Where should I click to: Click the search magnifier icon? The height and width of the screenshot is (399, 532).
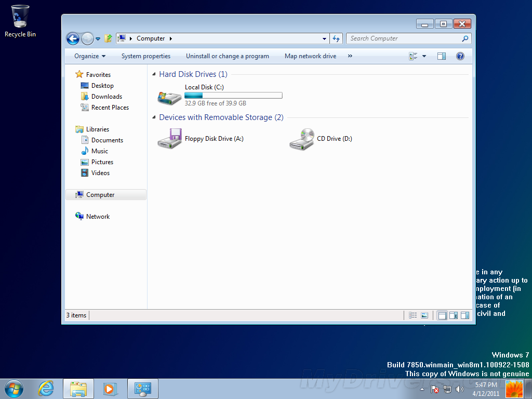point(465,38)
